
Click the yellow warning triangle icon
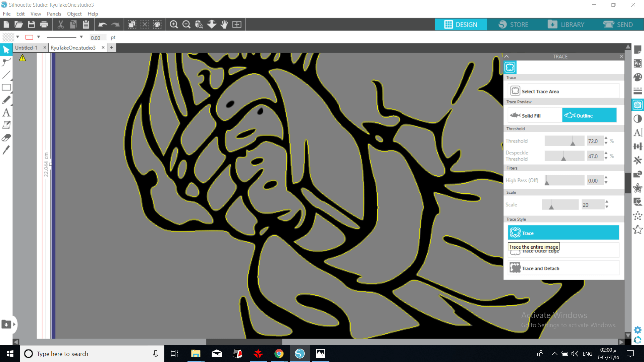tap(22, 58)
